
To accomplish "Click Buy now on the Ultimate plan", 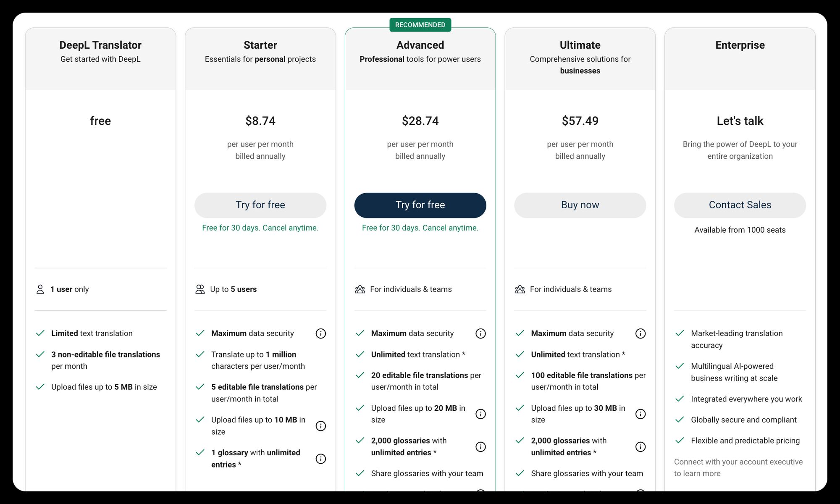I will coord(580,205).
